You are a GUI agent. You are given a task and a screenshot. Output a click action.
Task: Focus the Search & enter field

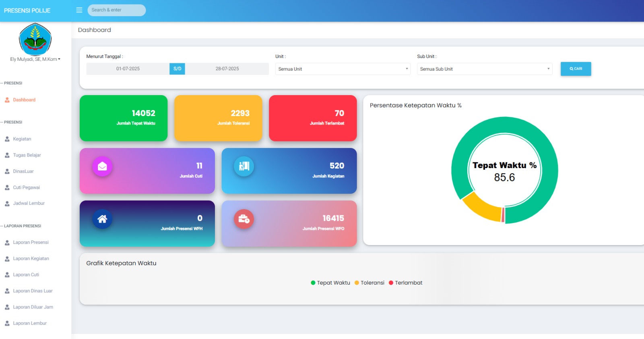click(117, 10)
